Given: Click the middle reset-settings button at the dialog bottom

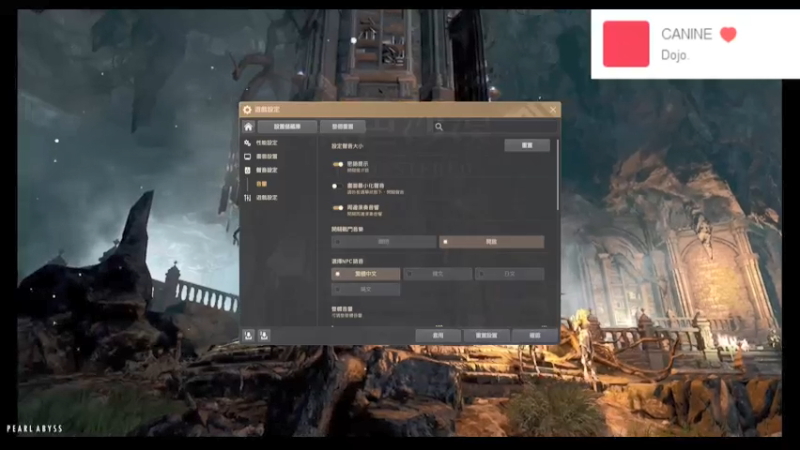Looking at the screenshot, I should tap(486, 336).
